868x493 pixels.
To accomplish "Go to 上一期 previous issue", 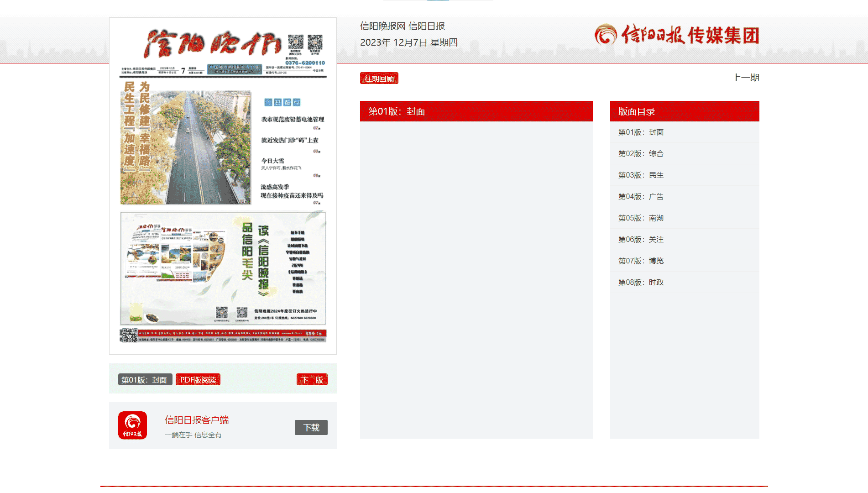I will [746, 78].
